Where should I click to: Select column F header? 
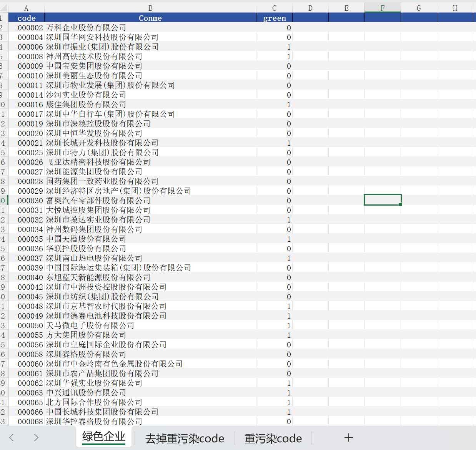tap(383, 8)
